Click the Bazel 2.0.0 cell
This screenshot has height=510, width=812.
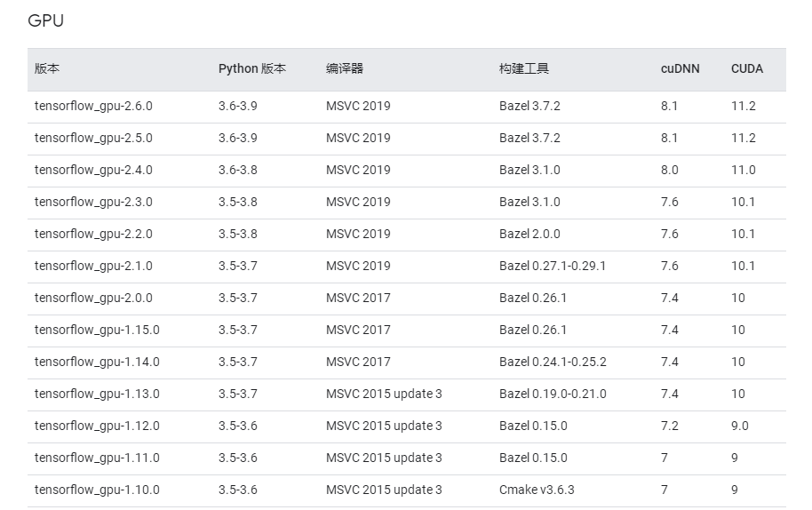click(x=529, y=234)
